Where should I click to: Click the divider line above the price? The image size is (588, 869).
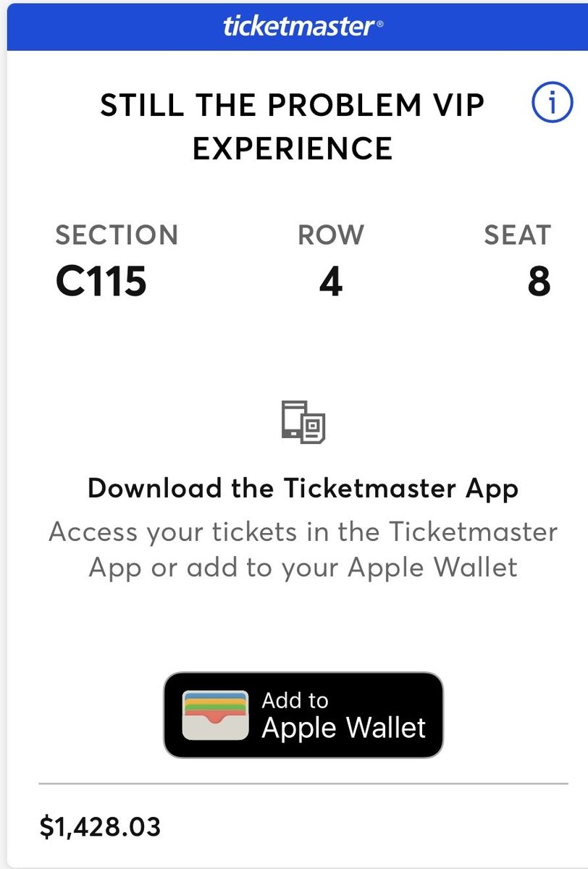click(x=303, y=784)
